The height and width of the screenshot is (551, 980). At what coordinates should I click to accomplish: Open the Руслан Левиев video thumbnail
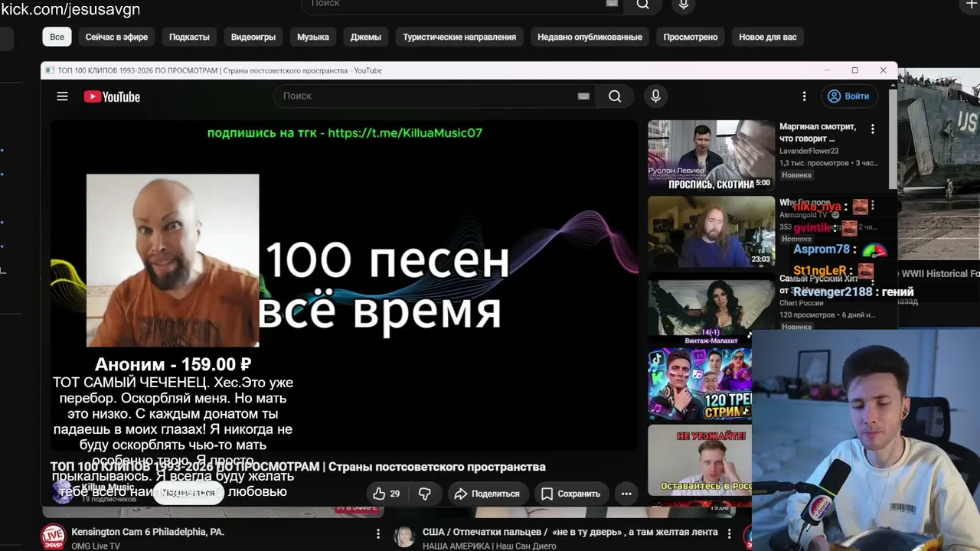[711, 155]
